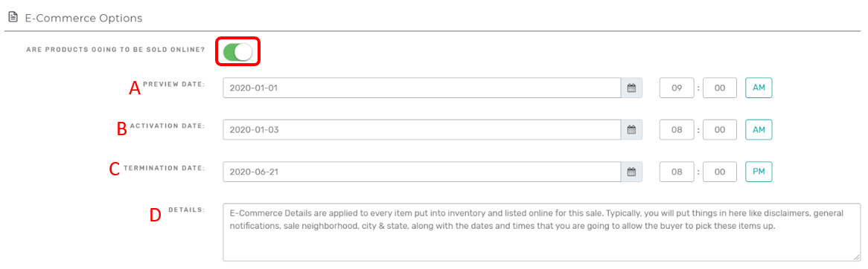Click the Activation Date field showing 2020-01-03
The image size is (868, 269).
(x=422, y=130)
